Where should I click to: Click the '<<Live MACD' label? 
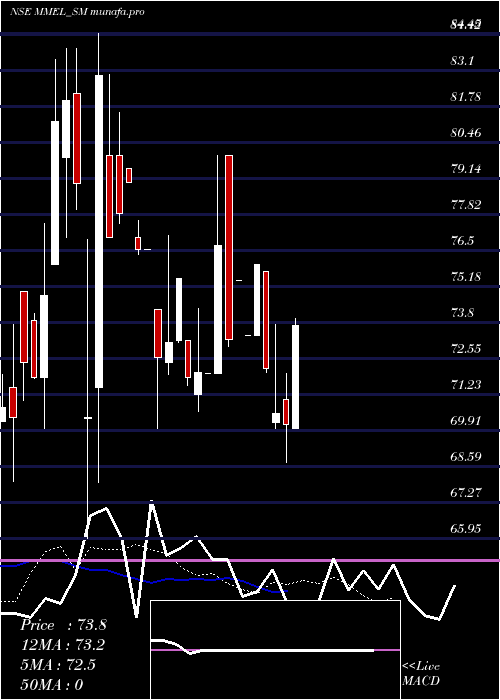point(421,673)
